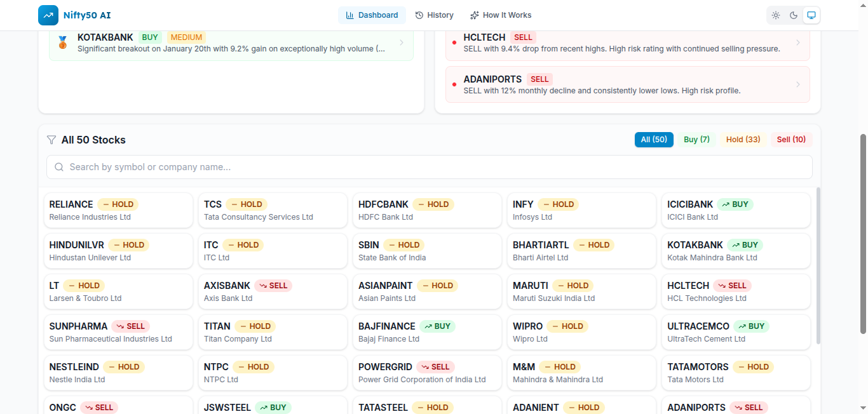The image size is (868, 414).
Task: Click the bronze medal icon beside KOTAKBANK
Action: 62,43
